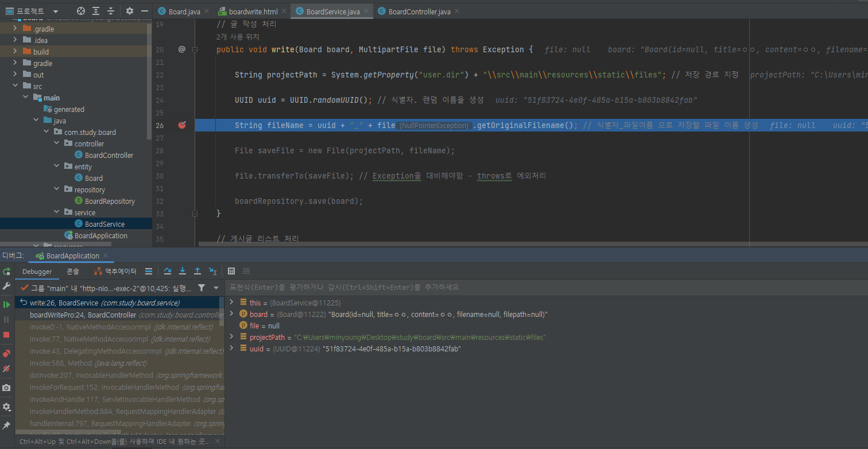Close the BoardService.java tab
The height and width of the screenshot is (449, 868).
coord(366,11)
